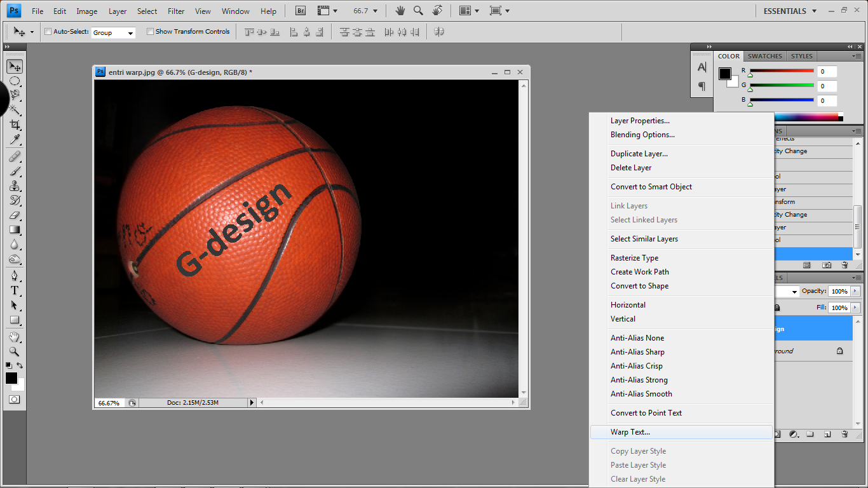Switch to the SWATCHES tab

tap(766, 56)
